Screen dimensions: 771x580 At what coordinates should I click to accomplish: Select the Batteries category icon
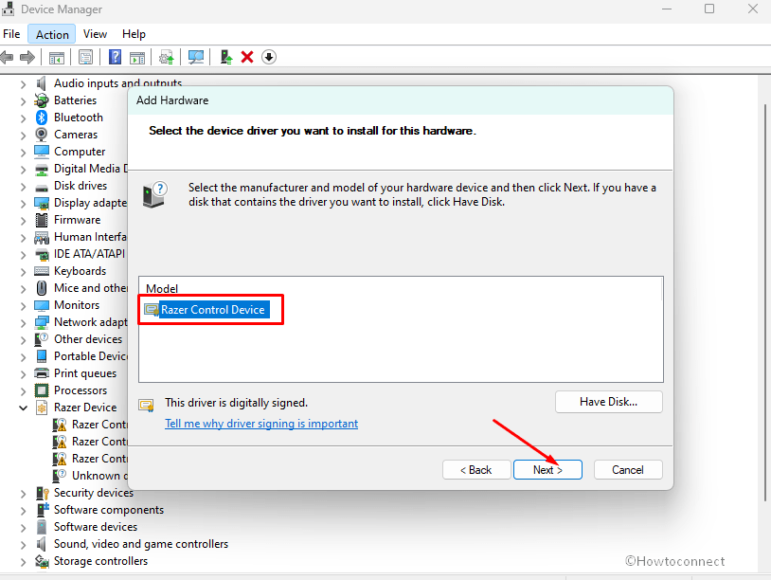click(x=41, y=100)
